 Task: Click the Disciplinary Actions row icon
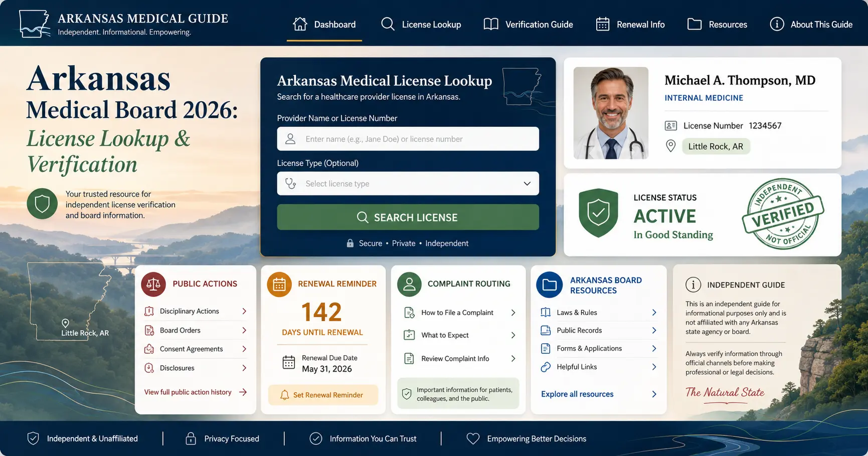(149, 311)
